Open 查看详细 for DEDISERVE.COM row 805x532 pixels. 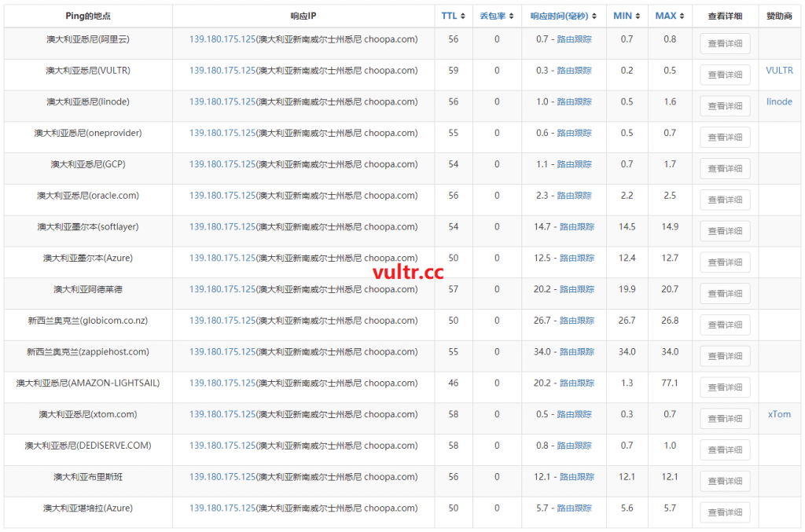725,450
